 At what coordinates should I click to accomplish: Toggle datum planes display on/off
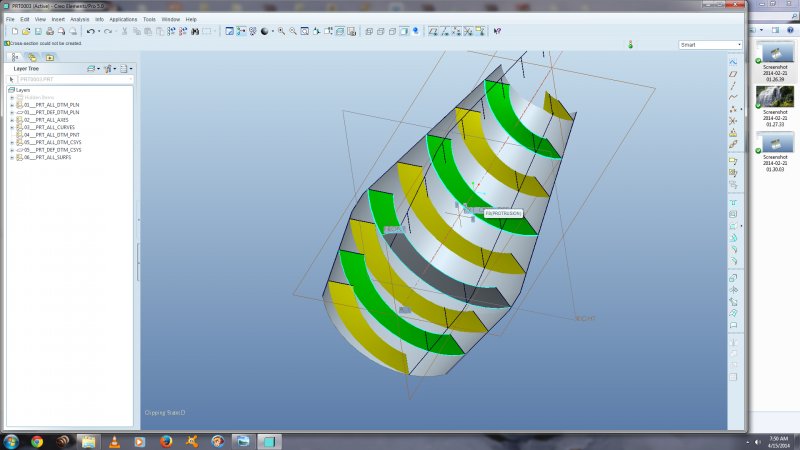tap(433, 32)
